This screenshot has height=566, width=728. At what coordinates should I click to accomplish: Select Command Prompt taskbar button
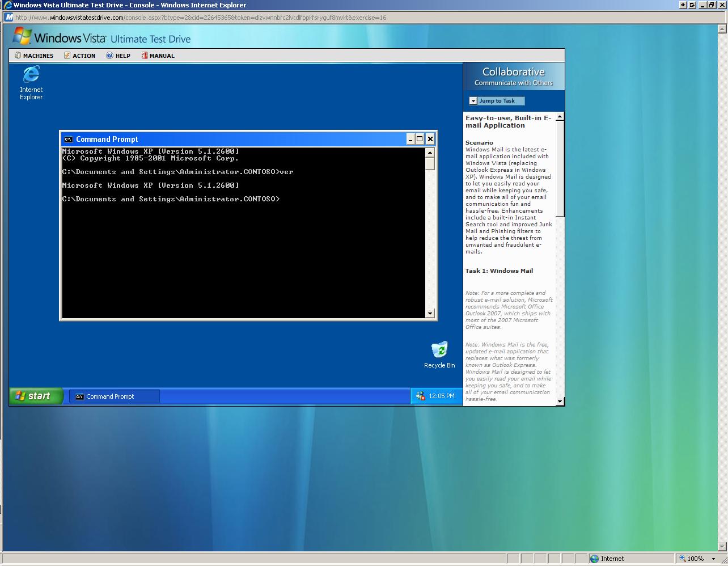115,396
